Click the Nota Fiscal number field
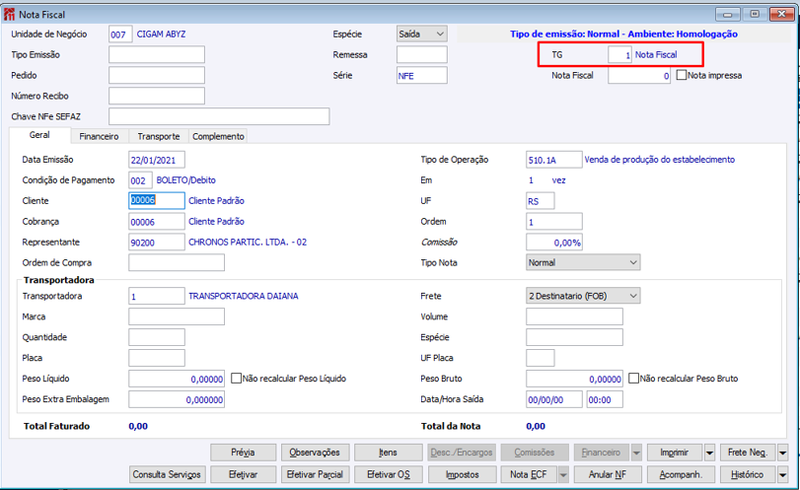Screen dimensions: 800x490 click(639, 75)
